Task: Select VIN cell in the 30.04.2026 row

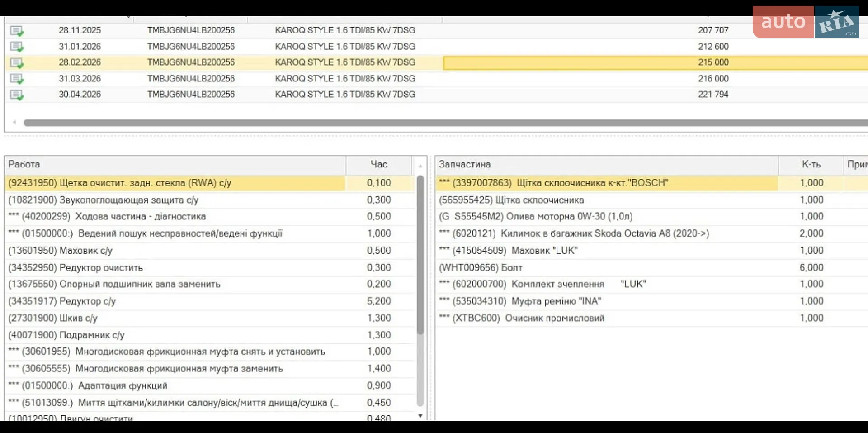Action: [x=191, y=95]
